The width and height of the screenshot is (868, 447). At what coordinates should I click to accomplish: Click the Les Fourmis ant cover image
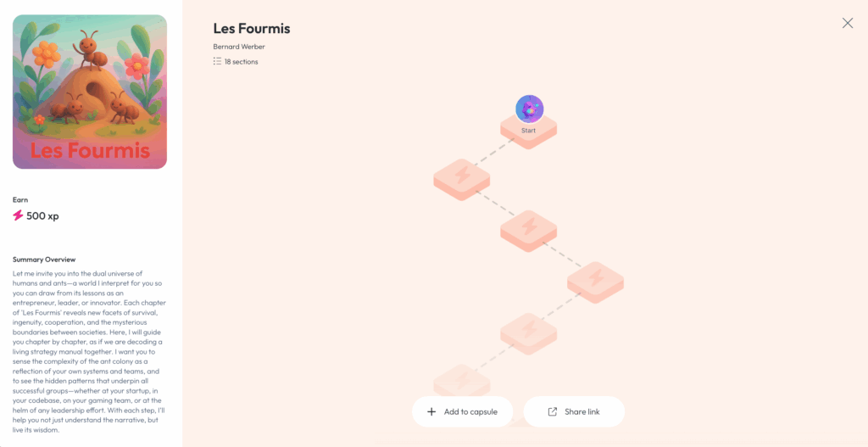coord(90,92)
